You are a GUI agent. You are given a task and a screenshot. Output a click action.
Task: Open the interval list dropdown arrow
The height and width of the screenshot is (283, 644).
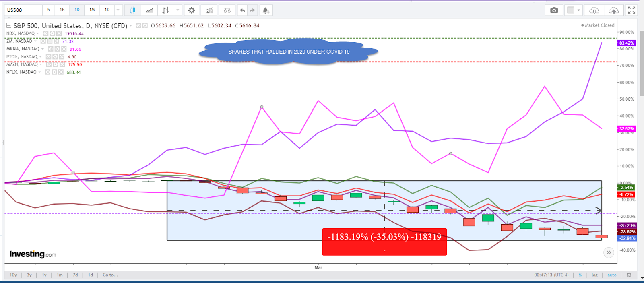[x=118, y=10]
